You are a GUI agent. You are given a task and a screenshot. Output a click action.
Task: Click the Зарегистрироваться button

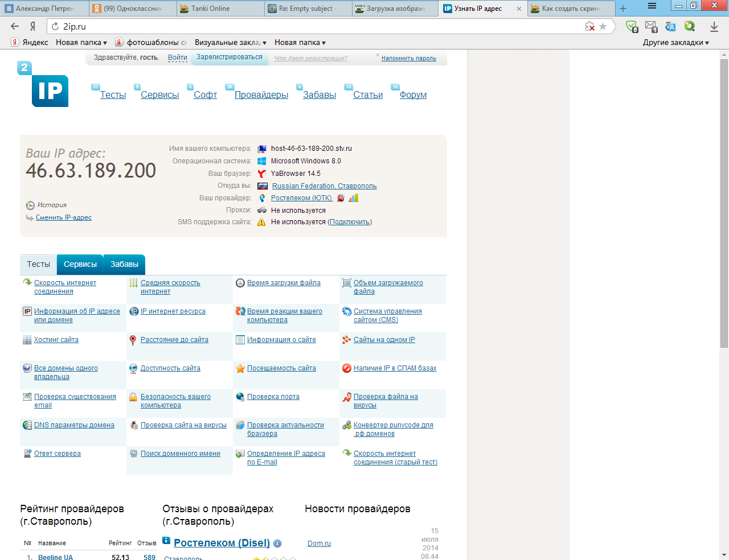click(230, 57)
